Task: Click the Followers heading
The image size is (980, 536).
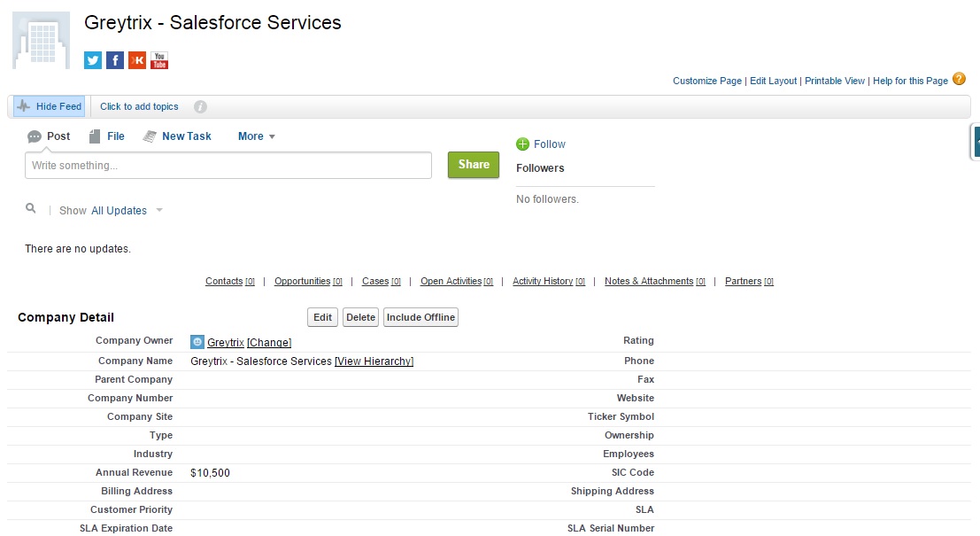Action: pyautogui.click(x=540, y=168)
